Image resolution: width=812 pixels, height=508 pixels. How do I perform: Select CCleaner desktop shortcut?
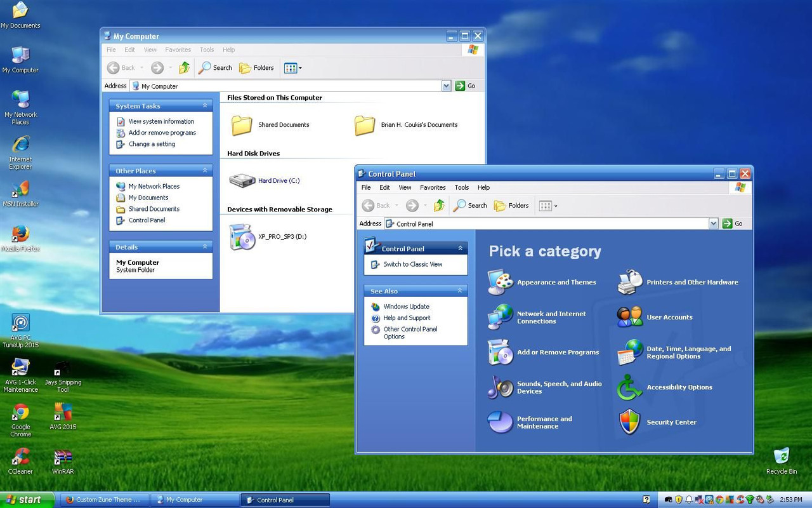[20, 461]
